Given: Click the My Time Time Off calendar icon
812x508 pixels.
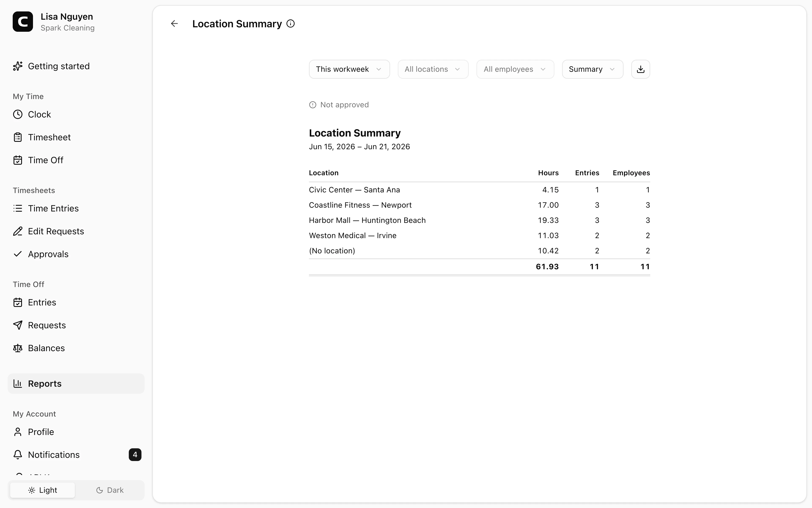Looking at the screenshot, I should coord(18,160).
